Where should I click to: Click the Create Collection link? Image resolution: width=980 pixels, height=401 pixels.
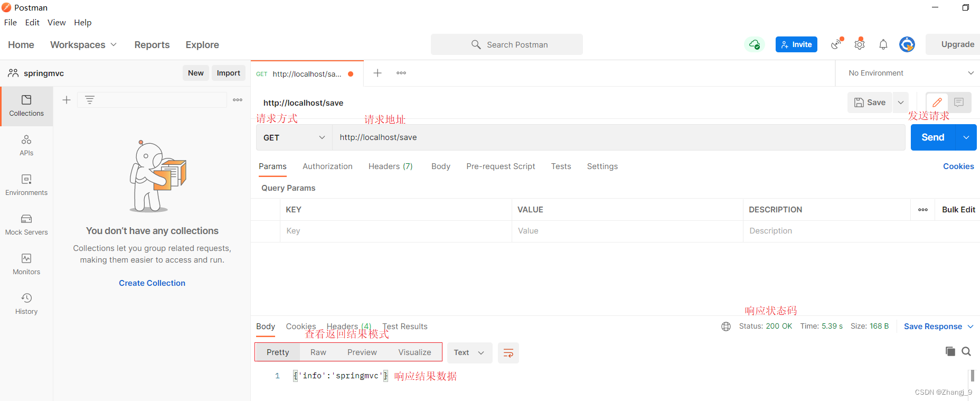pos(152,283)
